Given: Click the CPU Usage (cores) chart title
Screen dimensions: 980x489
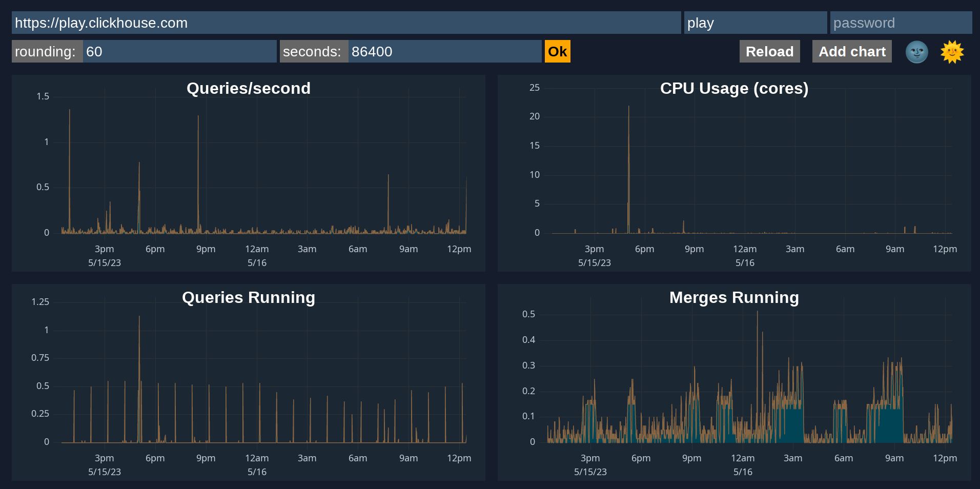Looking at the screenshot, I should tap(734, 89).
